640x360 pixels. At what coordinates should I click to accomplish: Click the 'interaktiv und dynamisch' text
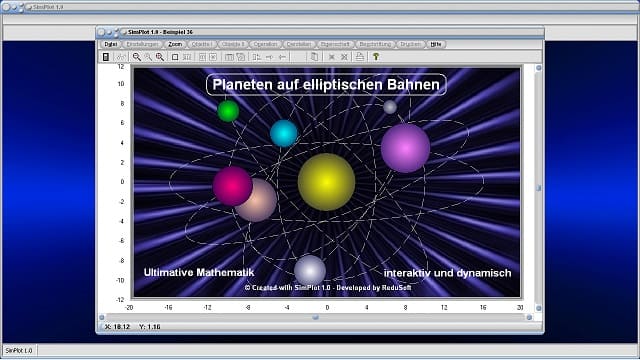447,273
